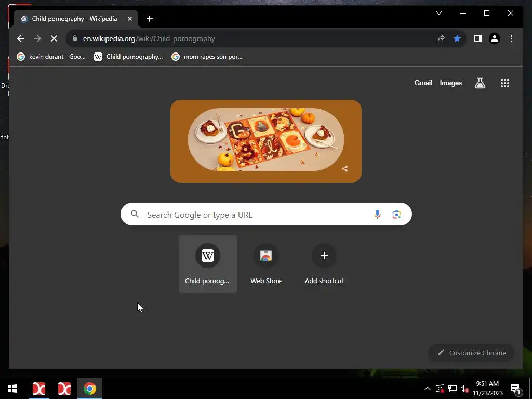Open the profile avatar menu
The image size is (532, 399).
pyautogui.click(x=495, y=38)
